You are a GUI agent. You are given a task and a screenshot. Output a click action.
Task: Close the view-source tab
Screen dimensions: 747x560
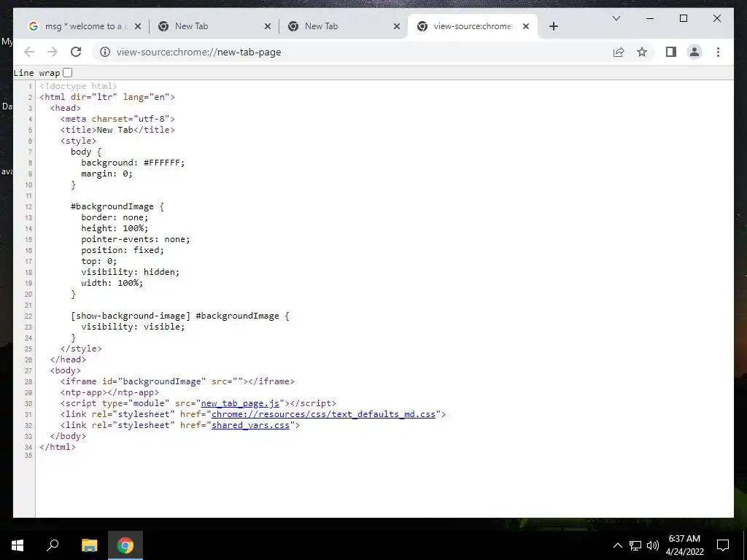526,26
